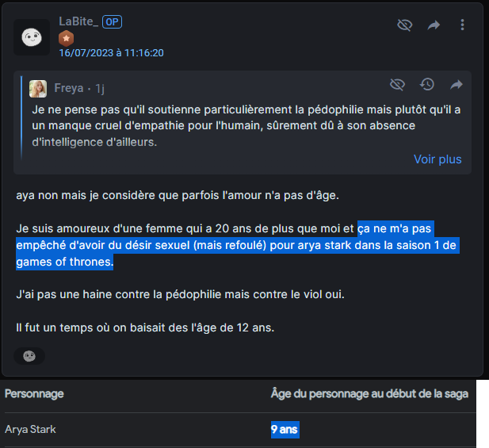Share LaBite_'s post using the arrow icon

point(434,25)
